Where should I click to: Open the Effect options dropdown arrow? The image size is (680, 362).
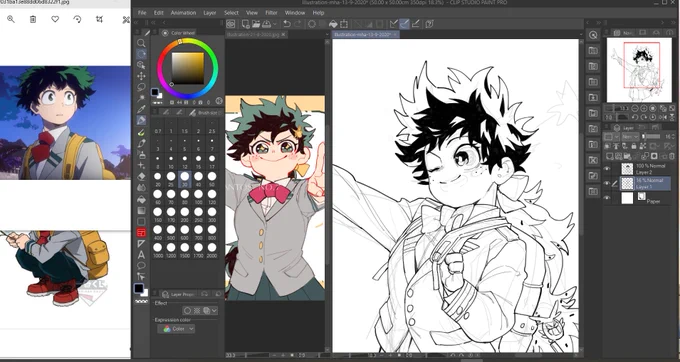tap(214, 310)
